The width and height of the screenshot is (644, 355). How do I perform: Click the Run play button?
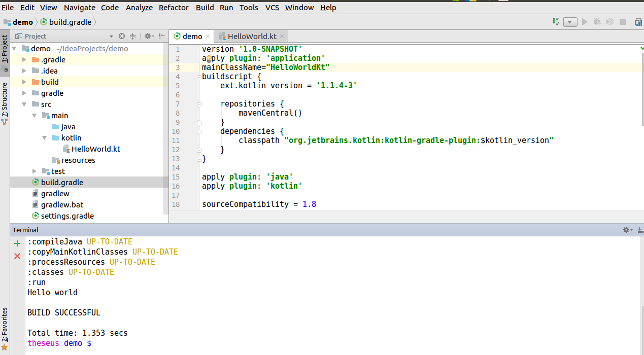coord(585,22)
